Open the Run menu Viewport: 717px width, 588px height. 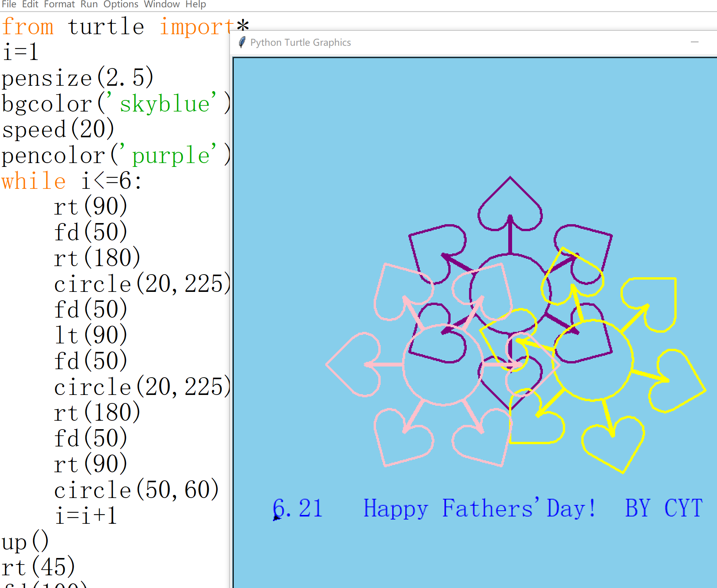click(89, 4)
